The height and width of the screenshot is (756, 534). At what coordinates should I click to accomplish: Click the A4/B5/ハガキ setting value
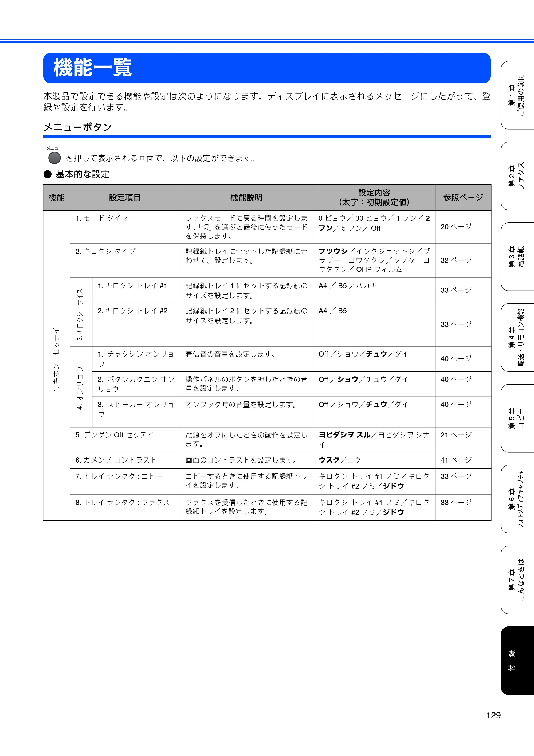tap(347, 286)
